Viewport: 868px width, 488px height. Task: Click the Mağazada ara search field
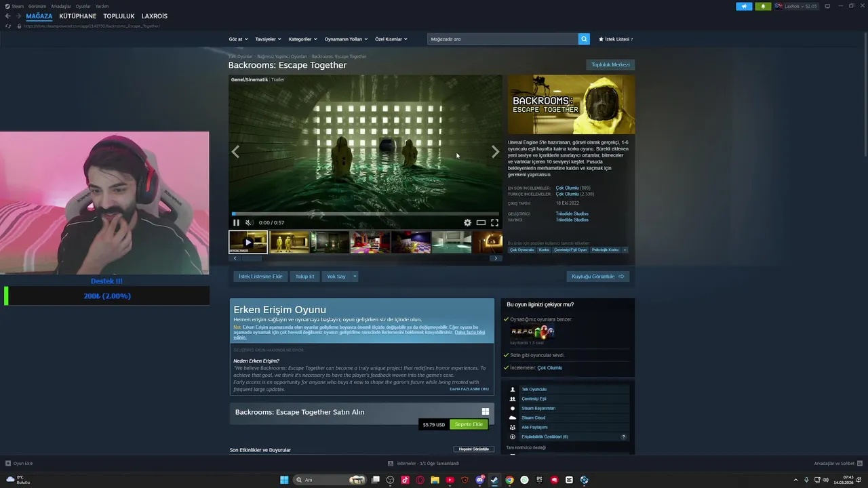click(502, 39)
